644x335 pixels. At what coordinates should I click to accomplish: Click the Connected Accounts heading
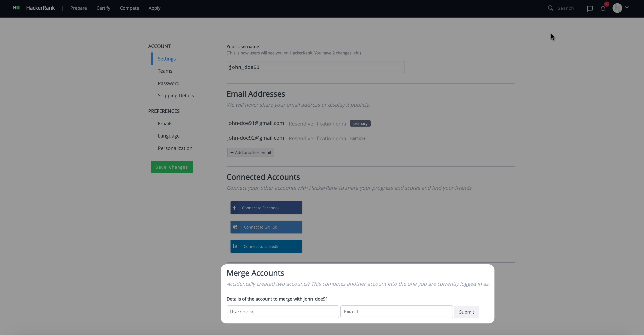pyautogui.click(x=263, y=177)
